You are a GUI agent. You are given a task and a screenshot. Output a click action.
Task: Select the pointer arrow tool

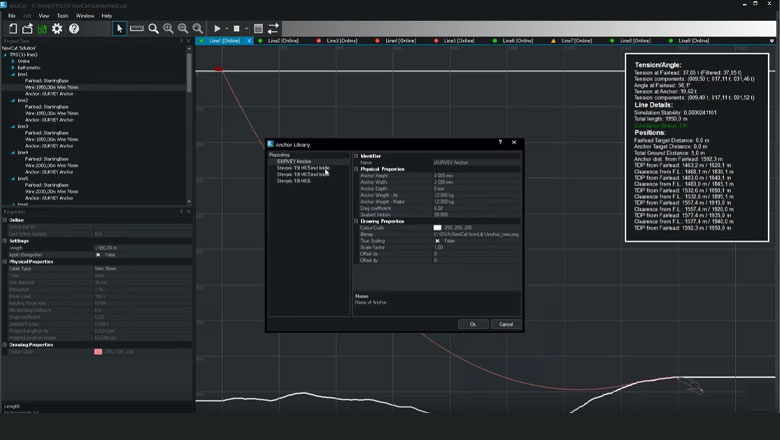[119, 29]
